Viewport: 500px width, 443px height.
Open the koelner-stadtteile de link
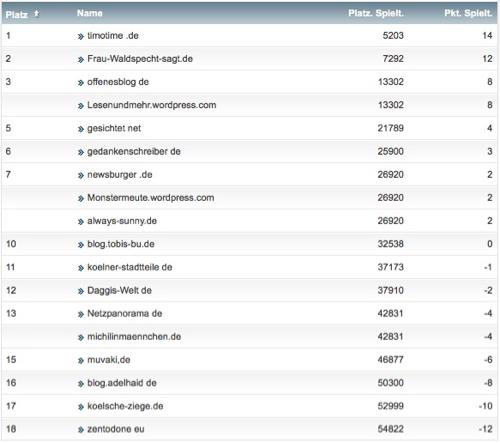coord(130,267)
